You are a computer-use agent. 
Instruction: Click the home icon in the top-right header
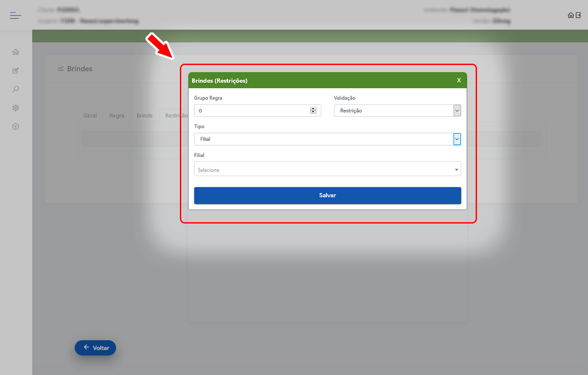point(570,15)
